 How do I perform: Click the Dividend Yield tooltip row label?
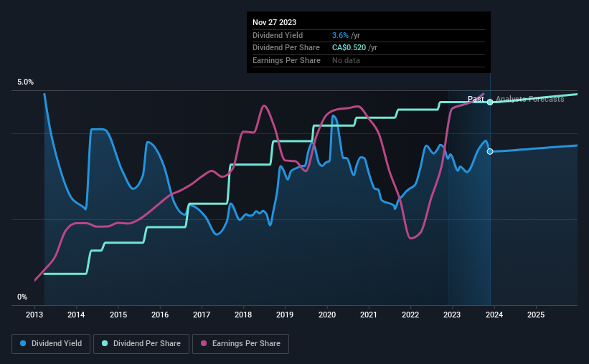[x=278, y=35]
